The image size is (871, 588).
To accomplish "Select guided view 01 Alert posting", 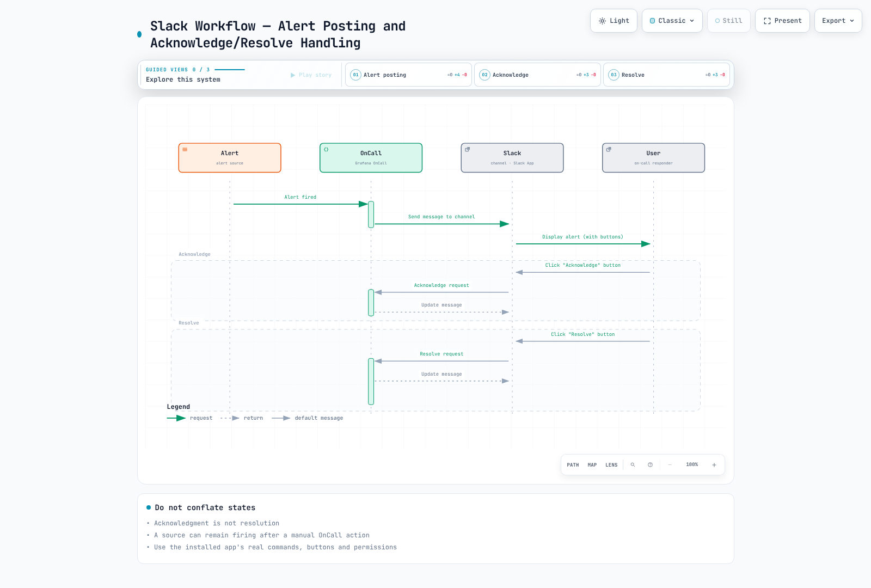I will 408,75.
